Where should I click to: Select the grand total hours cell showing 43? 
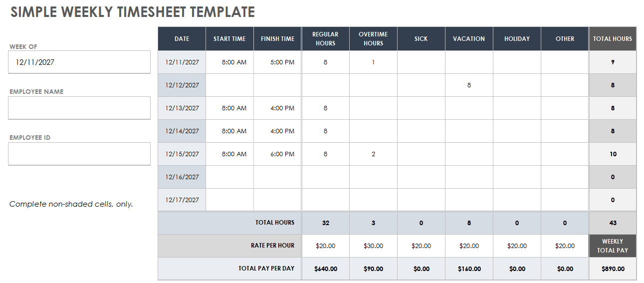click(613, 223)
